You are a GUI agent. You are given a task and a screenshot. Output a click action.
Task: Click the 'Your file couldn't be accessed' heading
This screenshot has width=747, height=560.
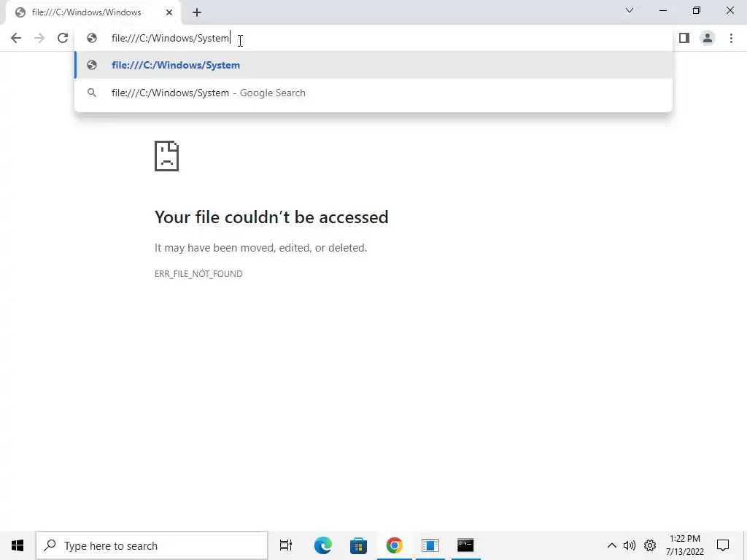271,217
